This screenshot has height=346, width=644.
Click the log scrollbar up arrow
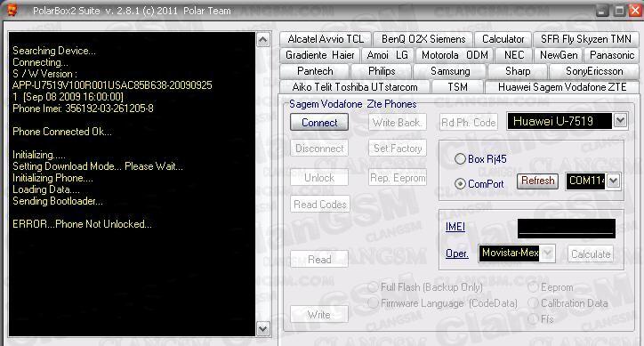pos(263,40)
